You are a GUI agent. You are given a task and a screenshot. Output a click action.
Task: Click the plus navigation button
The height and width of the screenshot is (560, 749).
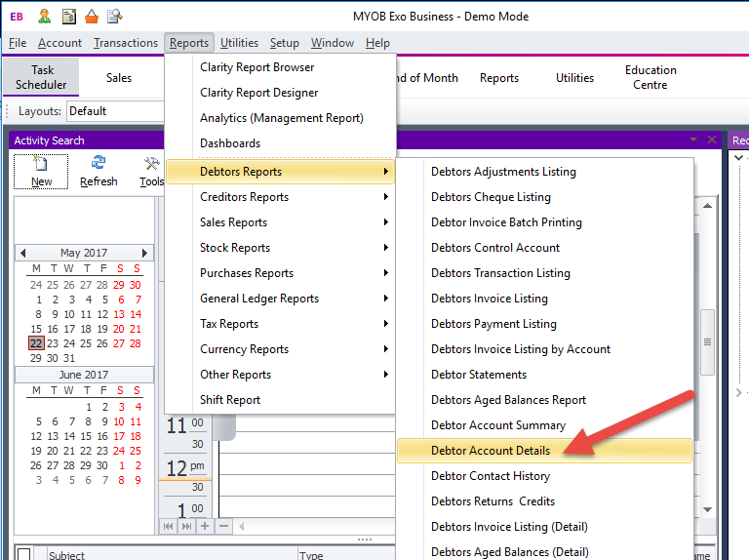(205, 526)
